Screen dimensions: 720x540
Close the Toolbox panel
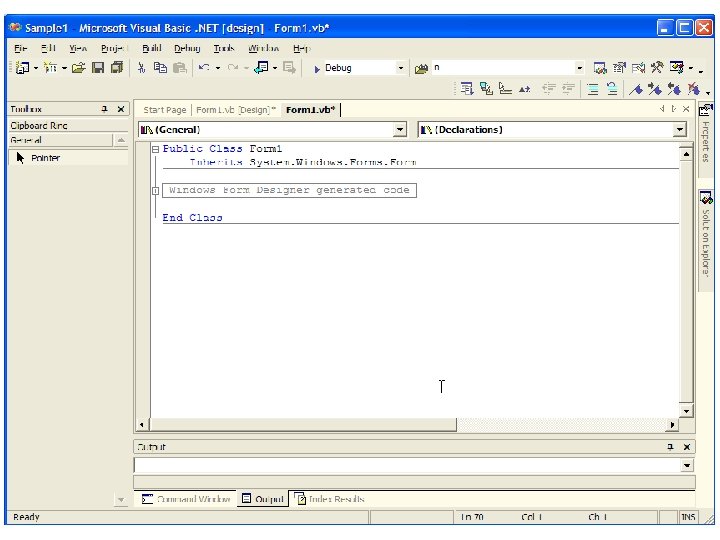click(121, 109)
